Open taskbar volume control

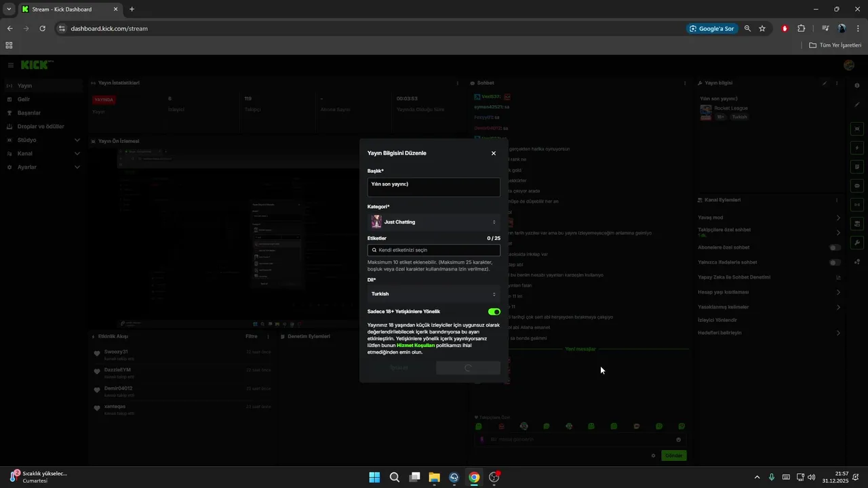[812, 477]
